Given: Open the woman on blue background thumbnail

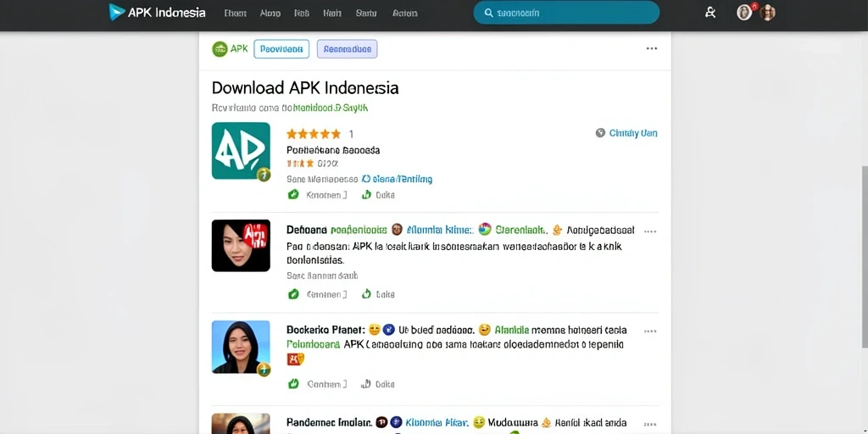Looking at the screenshot, I should (x=241, y=347).
